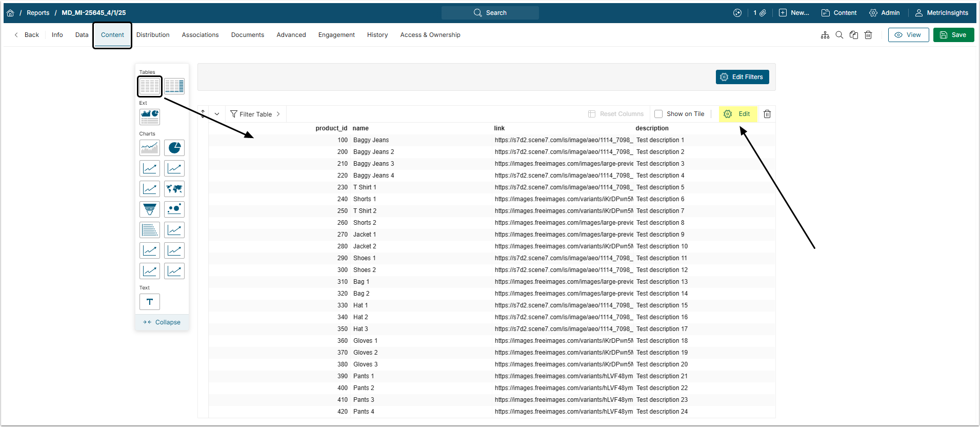Viewport: 980px width, 427px height.
Task: Collapse the widget palette panel
Action: pos(162,322)
